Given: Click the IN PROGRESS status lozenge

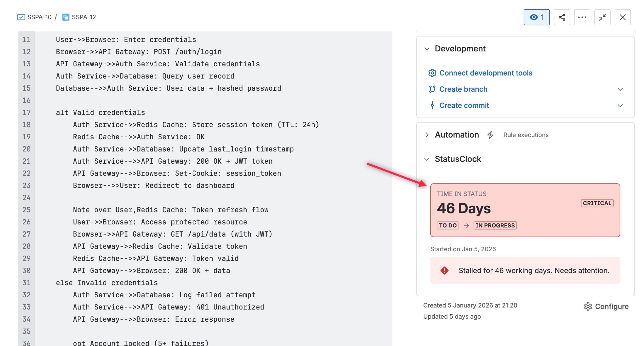Looking at the screenshot, I should [495, 225].
